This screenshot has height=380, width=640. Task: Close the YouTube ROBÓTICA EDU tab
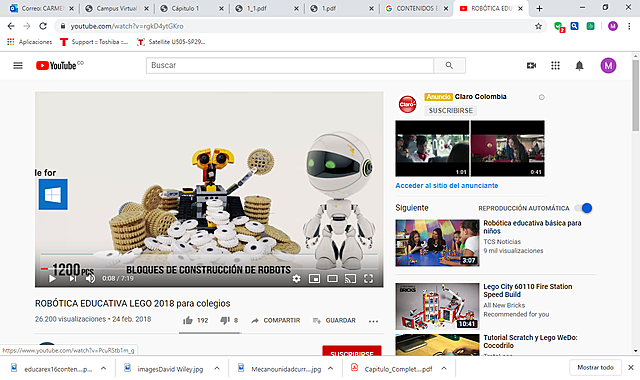(520, 8)
